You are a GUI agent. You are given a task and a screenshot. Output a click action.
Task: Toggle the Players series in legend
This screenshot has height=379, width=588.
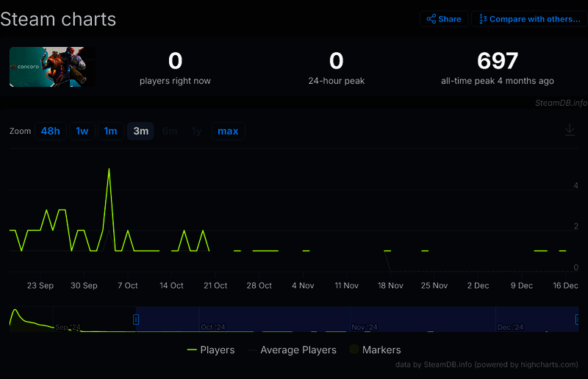point(218,350)
